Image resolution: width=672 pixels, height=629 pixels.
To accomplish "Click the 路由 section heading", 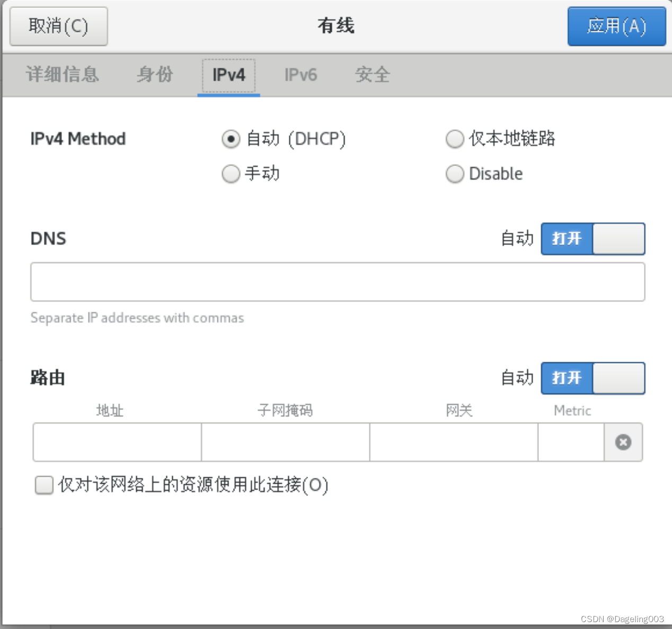I will pos(48,378).
